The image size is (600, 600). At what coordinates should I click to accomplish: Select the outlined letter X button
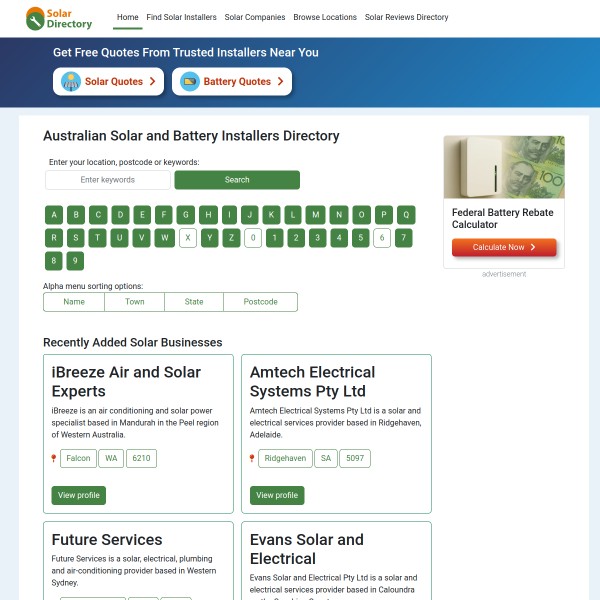pos(188,238)
